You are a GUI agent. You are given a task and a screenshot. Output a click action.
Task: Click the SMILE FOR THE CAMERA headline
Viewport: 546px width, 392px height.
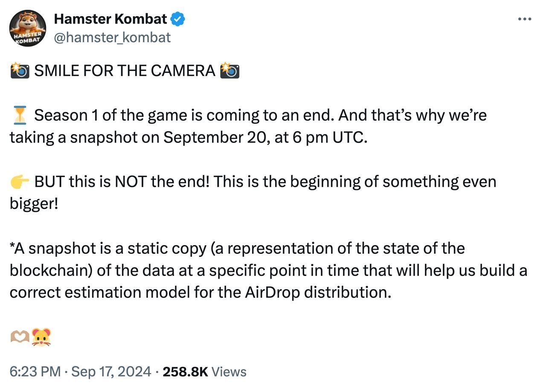(125, 70)
